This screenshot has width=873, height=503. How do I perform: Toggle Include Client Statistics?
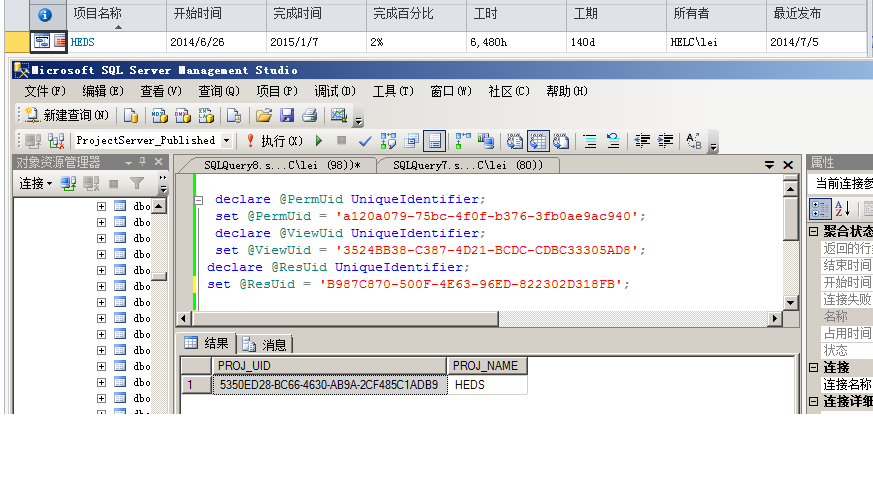tap(485, 141)
